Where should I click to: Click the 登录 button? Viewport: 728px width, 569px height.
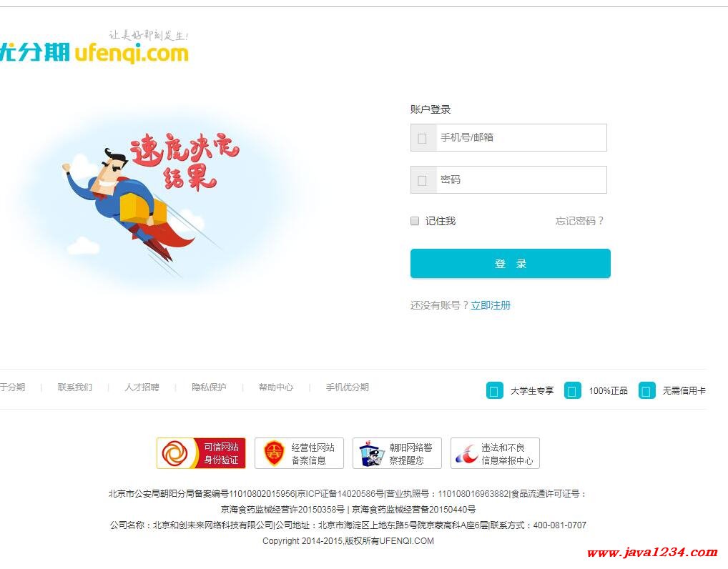click(x=511, y=264)
